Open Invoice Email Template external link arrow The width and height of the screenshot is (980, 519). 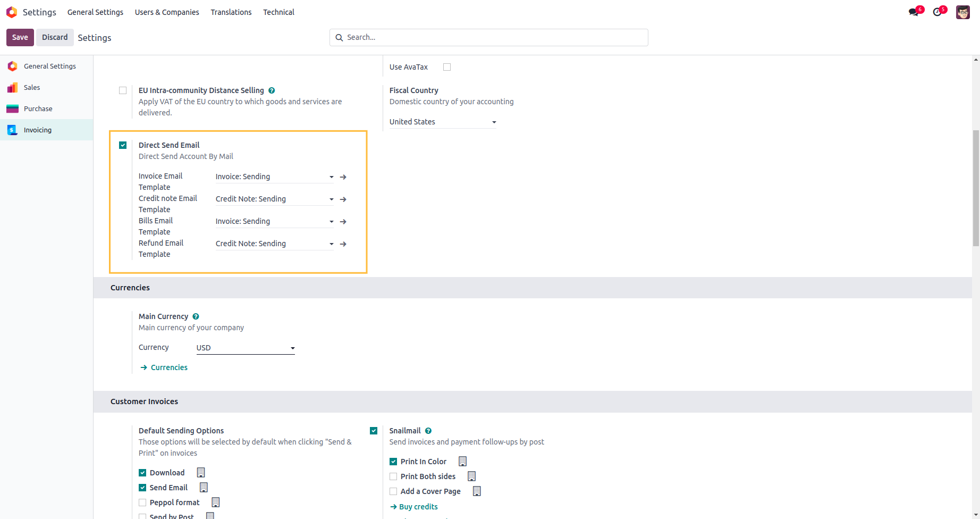click(x=343, y=177)
